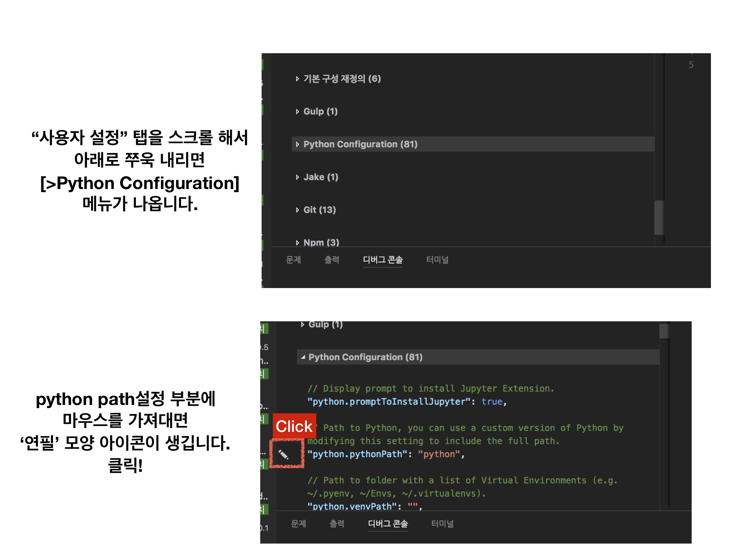This screenshot has width=747, height=560.
Task: Click the pencil edit icon beside python.pythonPath
Action: coord(283,454)
